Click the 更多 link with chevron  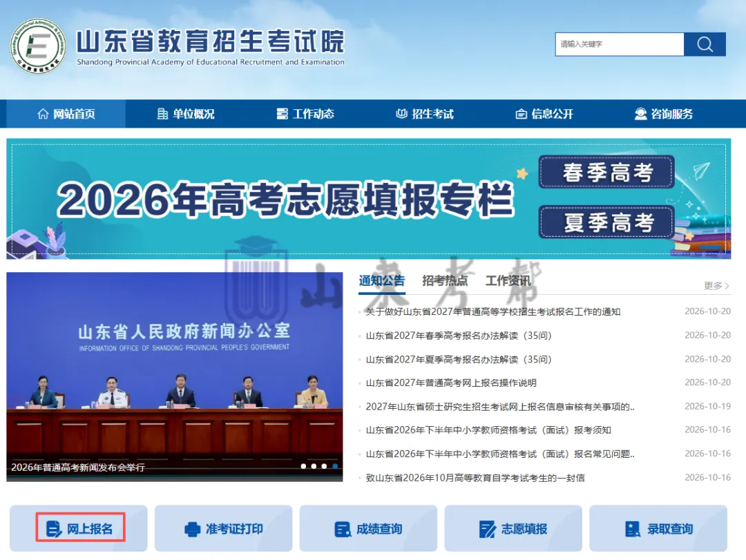(716, 285)
